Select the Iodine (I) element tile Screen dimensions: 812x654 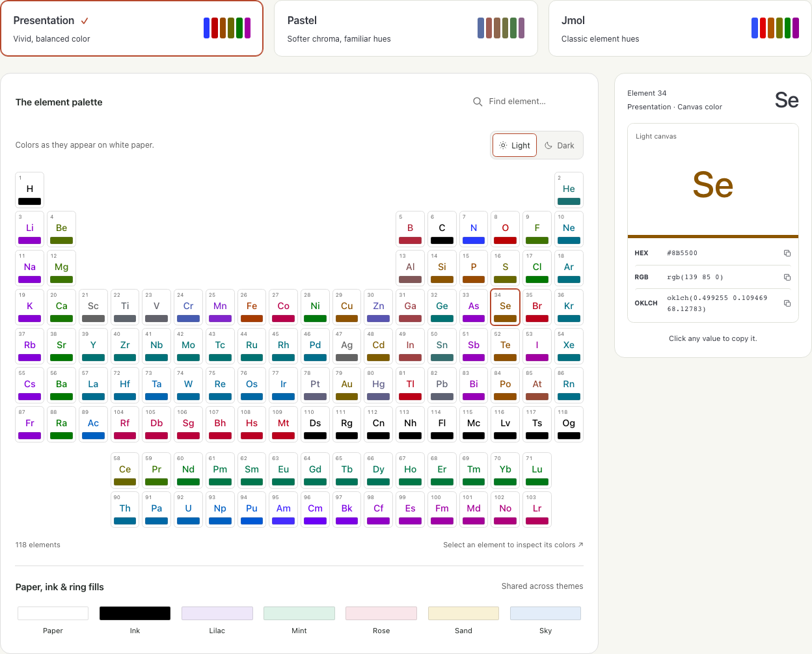537,346
